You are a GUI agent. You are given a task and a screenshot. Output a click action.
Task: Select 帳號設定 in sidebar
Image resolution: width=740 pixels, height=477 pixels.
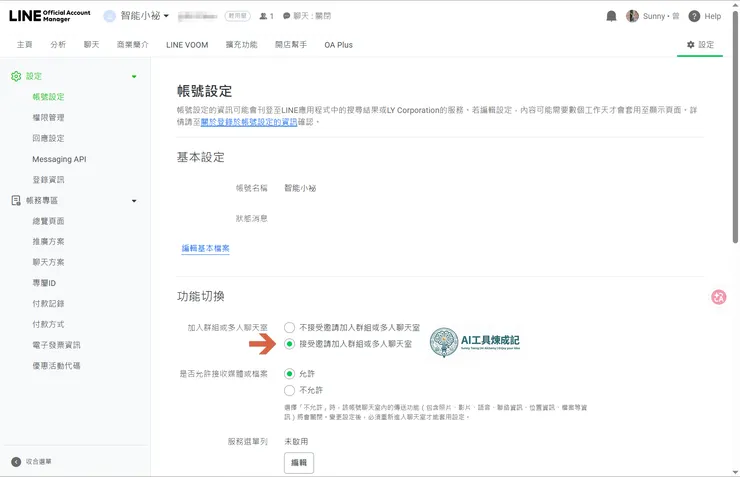click(x=48, y=97)
